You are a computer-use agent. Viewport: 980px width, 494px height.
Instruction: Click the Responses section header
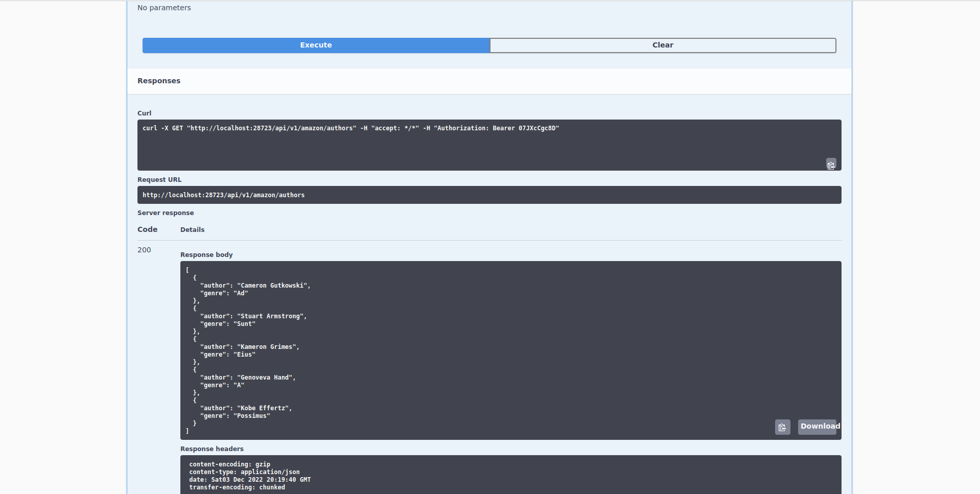158,81
